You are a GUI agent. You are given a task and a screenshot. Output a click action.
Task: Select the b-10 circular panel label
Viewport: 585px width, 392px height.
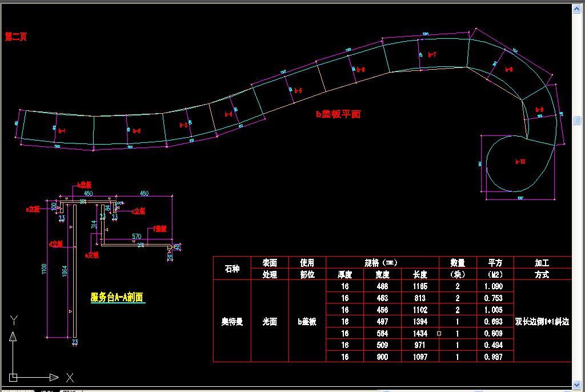click(x=520, y=162)
